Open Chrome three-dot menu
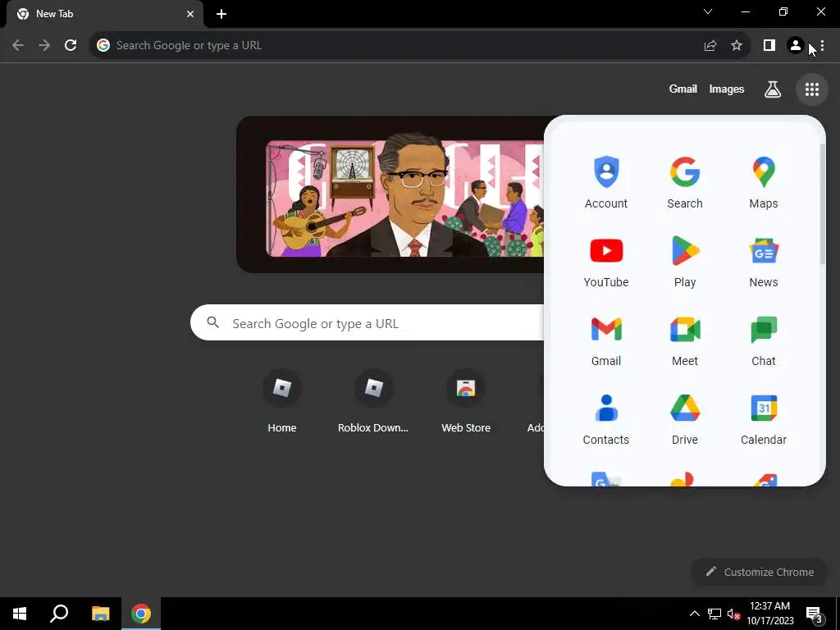840x630 pixels. [x=822, y=46]
